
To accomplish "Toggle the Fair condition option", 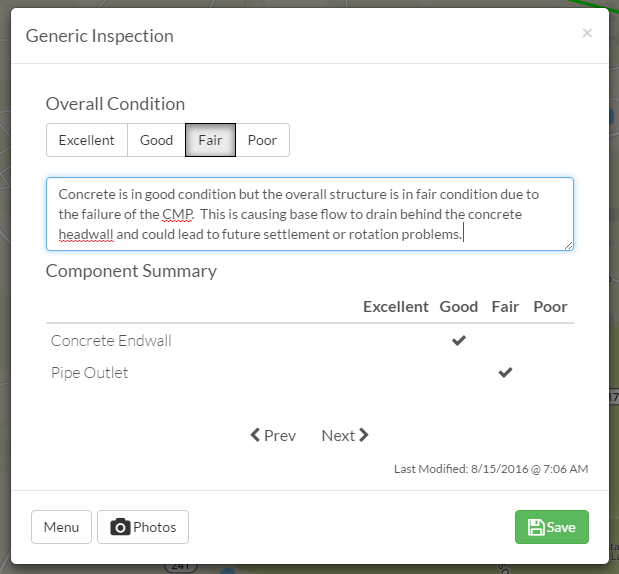I will 210,140.
